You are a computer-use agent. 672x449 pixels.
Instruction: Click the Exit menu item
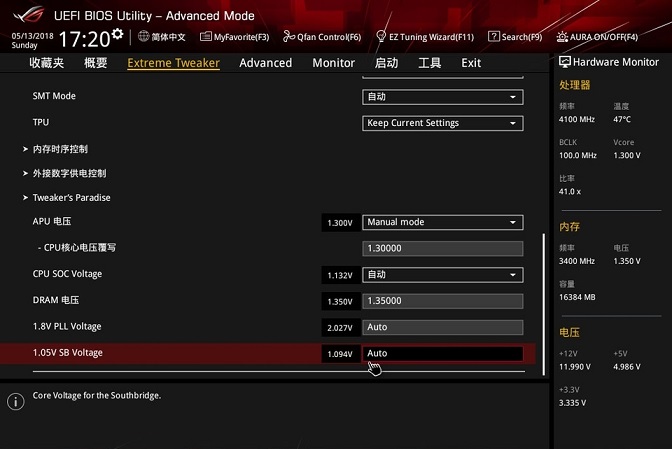471,63
